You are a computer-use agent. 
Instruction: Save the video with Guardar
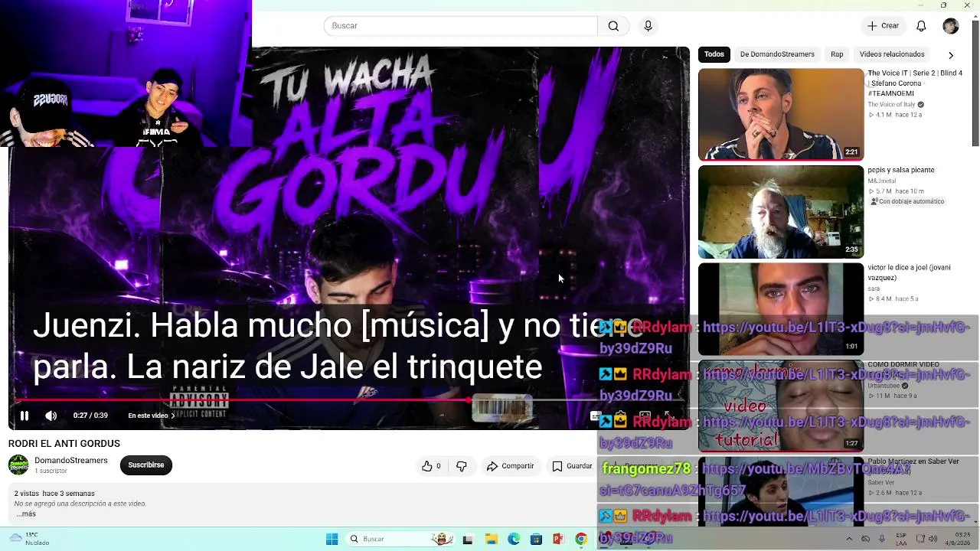[x=573, y=466]
